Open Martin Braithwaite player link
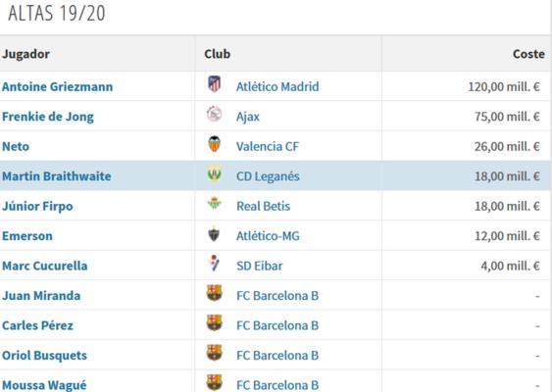This screenshot has width=552, height=392. click(57, 176)
